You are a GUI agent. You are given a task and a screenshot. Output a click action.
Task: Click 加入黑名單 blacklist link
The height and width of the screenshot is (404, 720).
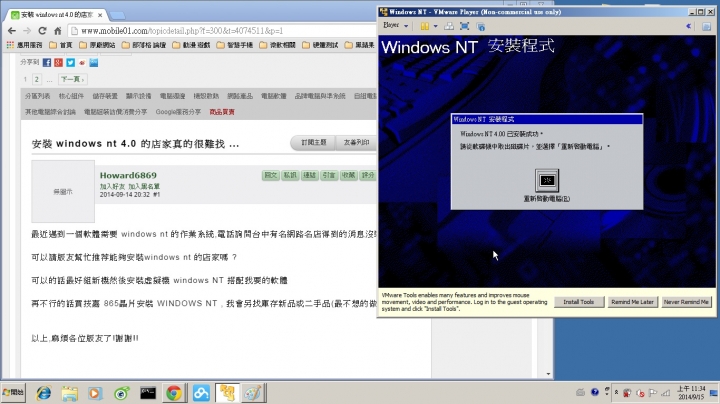(144, 186)
